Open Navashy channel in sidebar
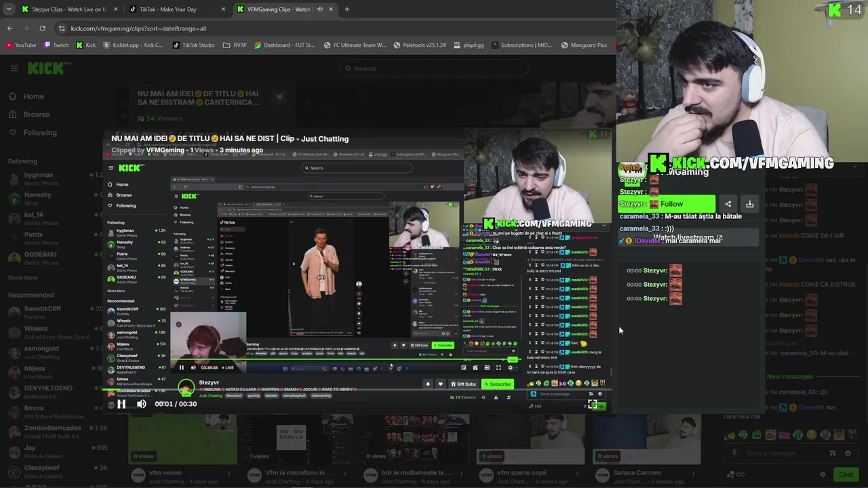The width and height of the screenshot is (868, 488). 54,199
